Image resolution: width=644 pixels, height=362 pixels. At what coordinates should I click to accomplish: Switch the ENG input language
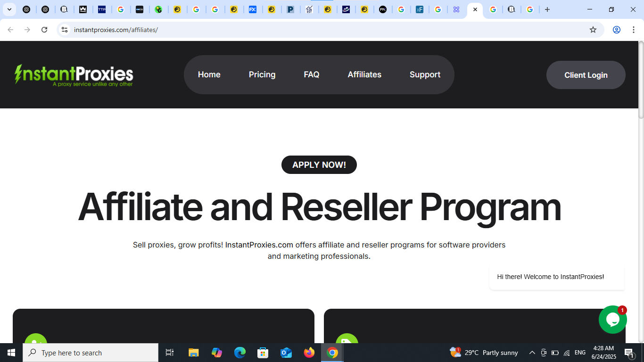[580, 353]
